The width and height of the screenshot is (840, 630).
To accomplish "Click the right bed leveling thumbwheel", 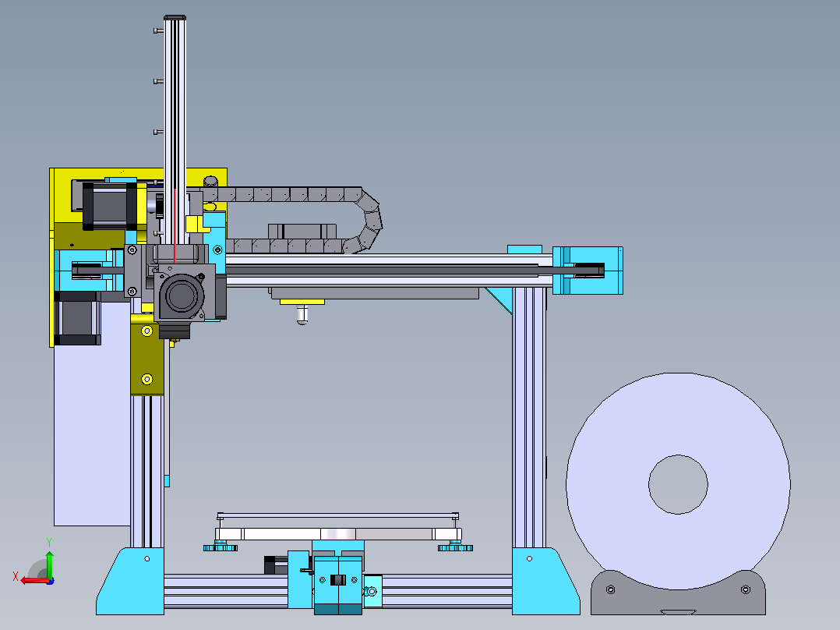I will 455,547.
